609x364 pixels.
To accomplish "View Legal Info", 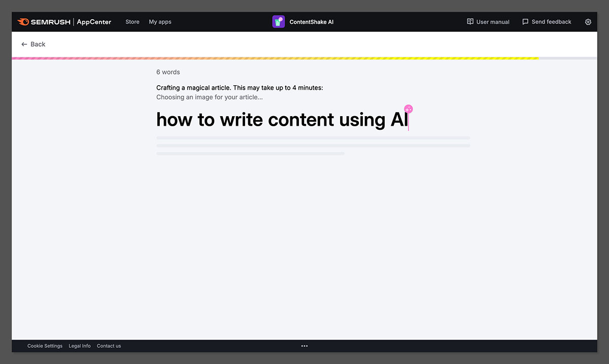I will (79, 346).
